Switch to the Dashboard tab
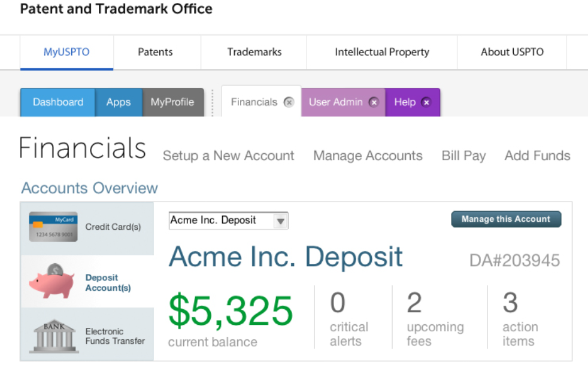 58,102
